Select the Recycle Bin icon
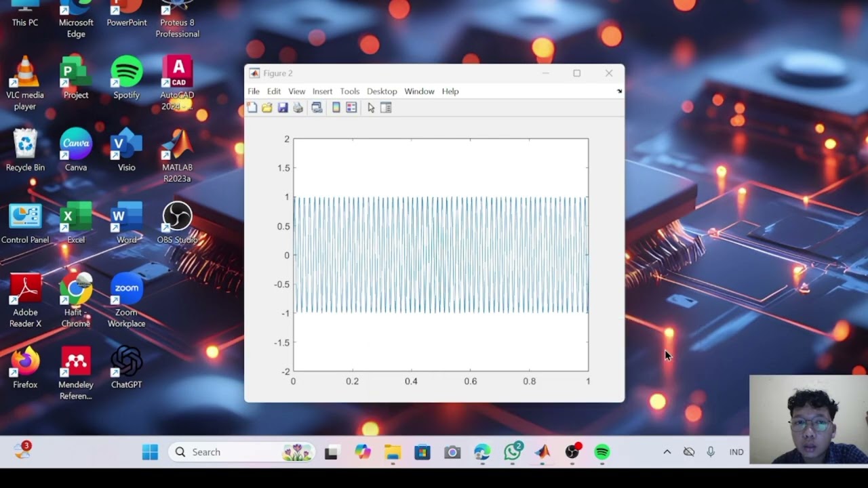868x488 pixels. (25, 150)
